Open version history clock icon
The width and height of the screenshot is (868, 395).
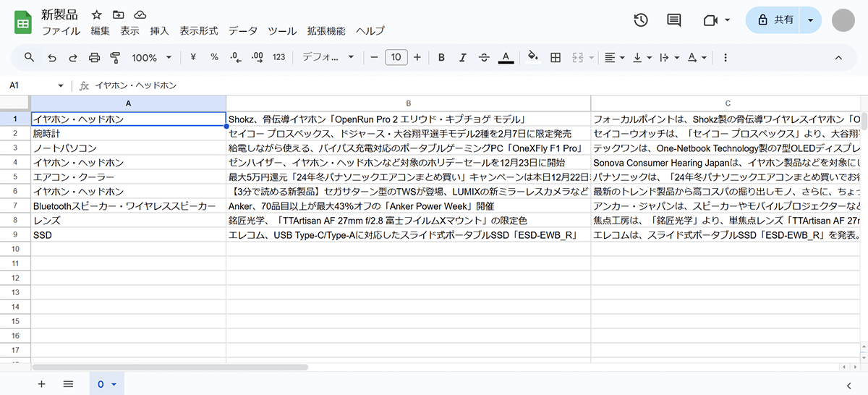[x=640, y=20]
